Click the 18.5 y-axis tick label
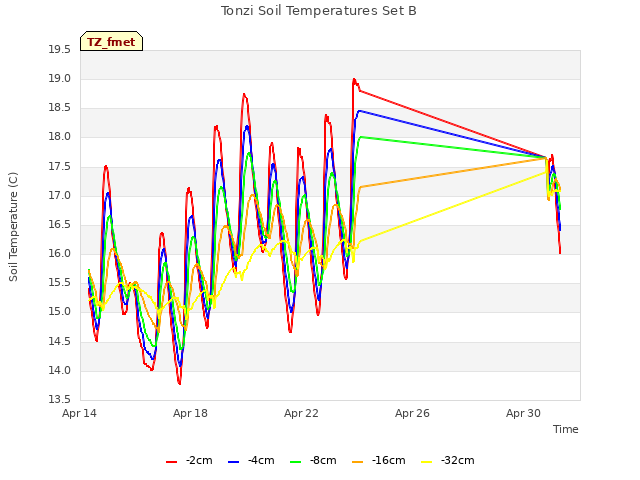The image size is (640, 480). [60, 108]
